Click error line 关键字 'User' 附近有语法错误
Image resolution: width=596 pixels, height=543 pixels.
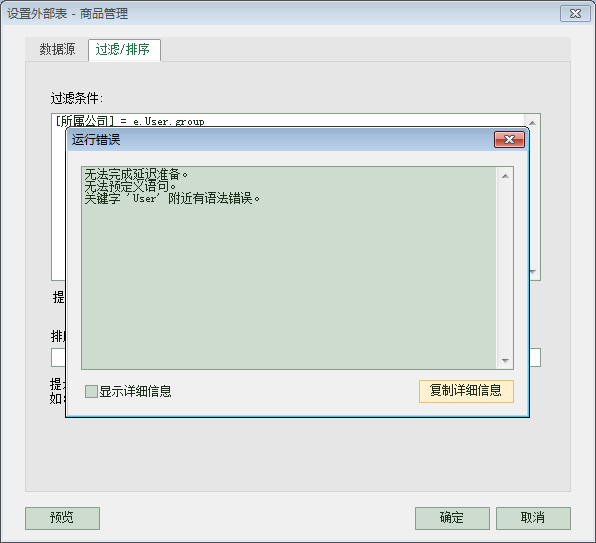point(172,198)
